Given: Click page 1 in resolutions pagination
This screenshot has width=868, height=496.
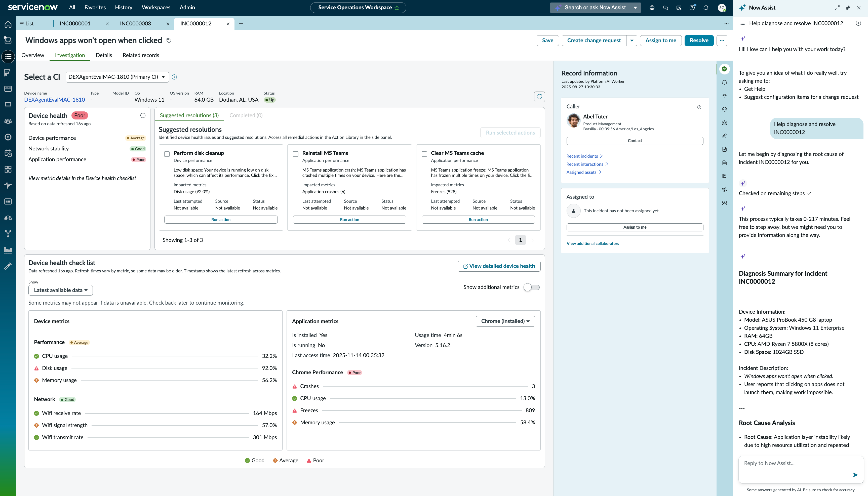Looking at the screenshot, I should pyautogui.click(x=520, y=240).
